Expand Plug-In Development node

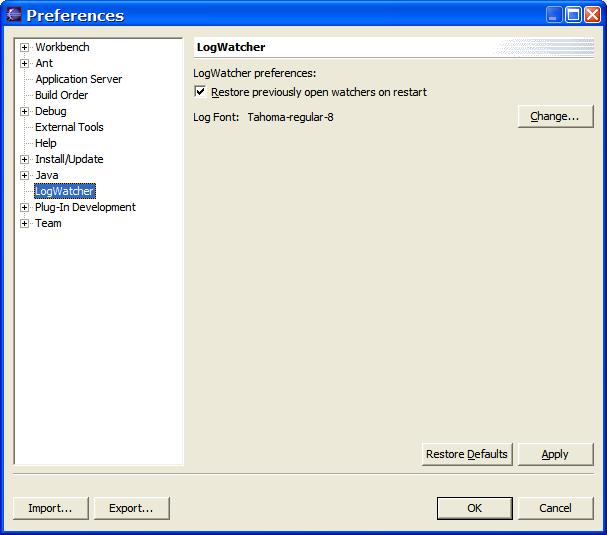(x=25, y=207)
